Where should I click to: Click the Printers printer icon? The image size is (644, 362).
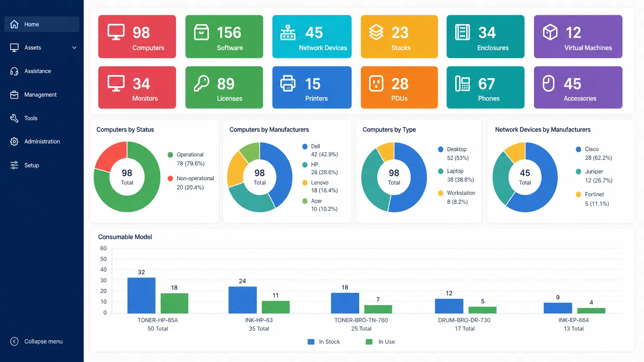[x=288, y=83]
